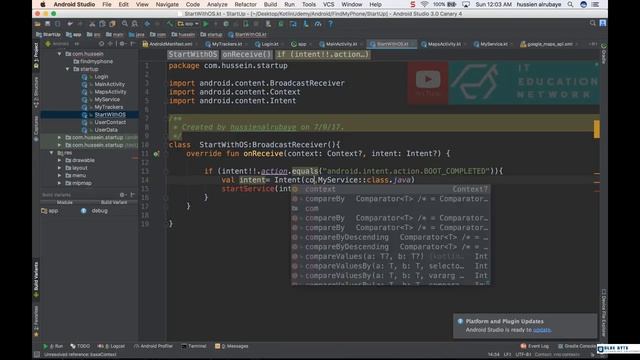Click the Replace toolbar icon
This screenshot has width=640, height=360.
pyautogui.click(x=134, y=24)
